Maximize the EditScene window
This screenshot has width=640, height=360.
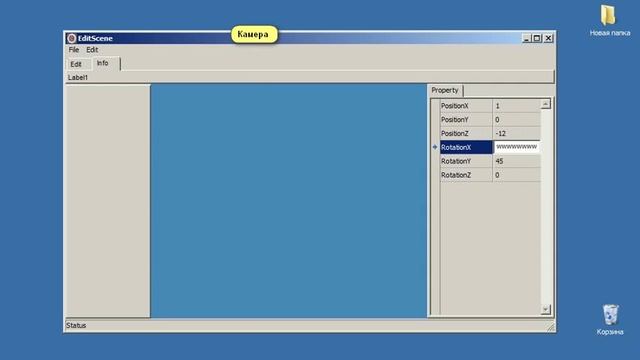click(537, 38)
